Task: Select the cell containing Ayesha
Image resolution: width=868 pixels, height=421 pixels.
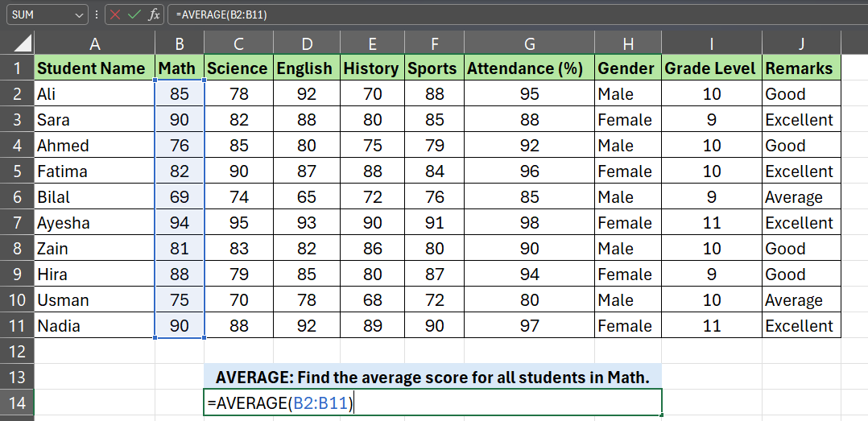Action: click(x=95, y=222)
